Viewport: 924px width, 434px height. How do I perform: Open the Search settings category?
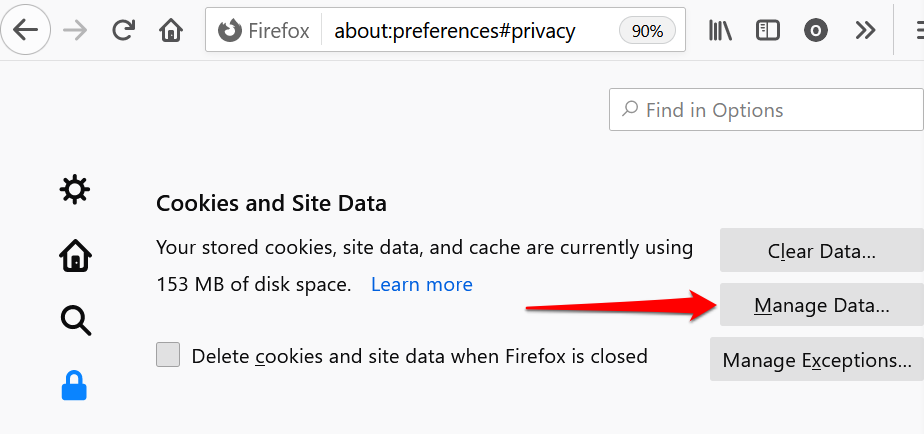tap(75, 321)
